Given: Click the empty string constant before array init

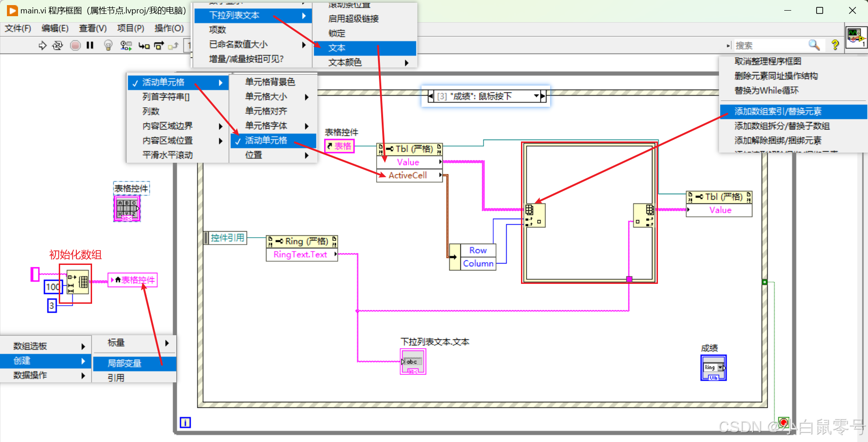Looking at the screenshot, I should pyautogui.click(x=35, y=274).
